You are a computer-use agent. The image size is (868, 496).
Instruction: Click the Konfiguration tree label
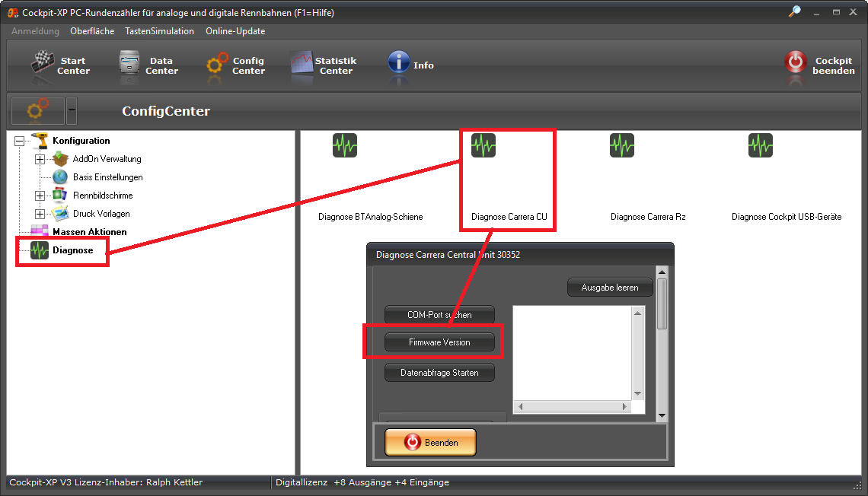81,141
